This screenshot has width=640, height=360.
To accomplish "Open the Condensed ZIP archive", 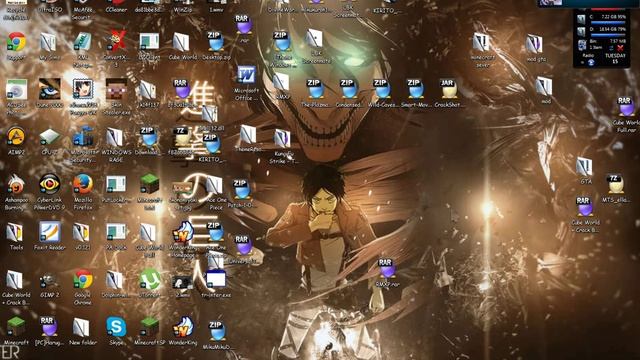I will tap(348, 89).
